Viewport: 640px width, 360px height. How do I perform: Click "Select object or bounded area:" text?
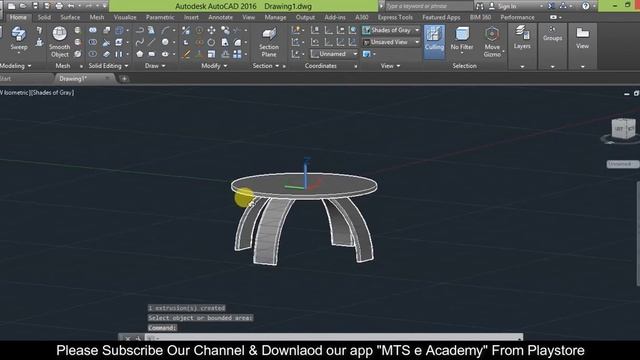(x=200, y=318)
